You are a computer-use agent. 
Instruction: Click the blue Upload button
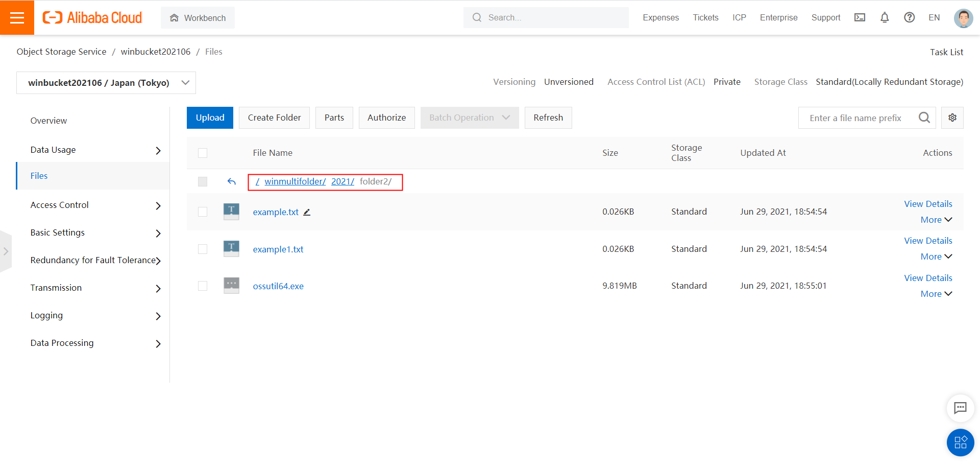(210, 118)
